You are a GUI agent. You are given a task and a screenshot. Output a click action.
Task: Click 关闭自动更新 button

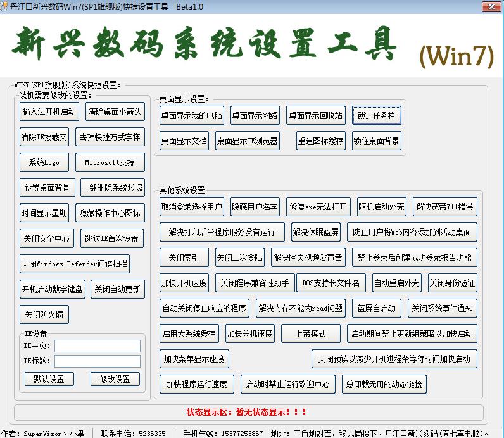118,289
